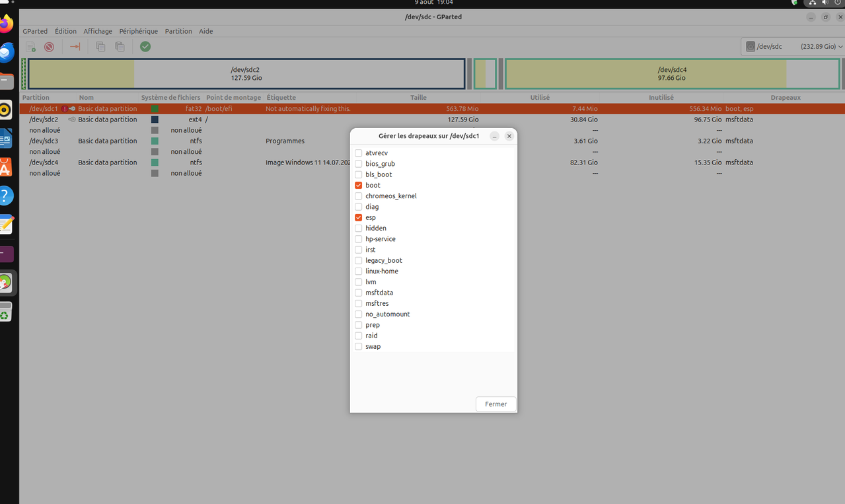Image resolution: width=845 pixels, height=504 pixels.
Task: Click the Copy partition toolbar icon
Action: [100, 47]
